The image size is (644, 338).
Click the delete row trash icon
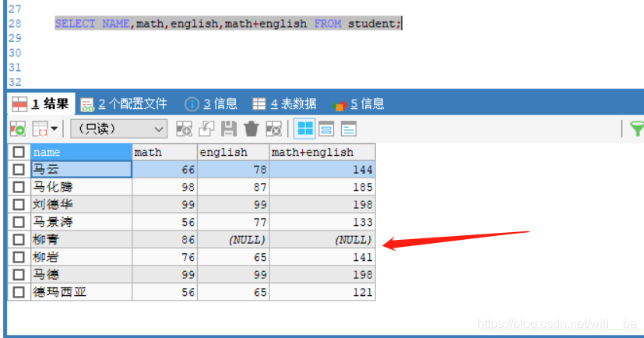tap(251, 129)
